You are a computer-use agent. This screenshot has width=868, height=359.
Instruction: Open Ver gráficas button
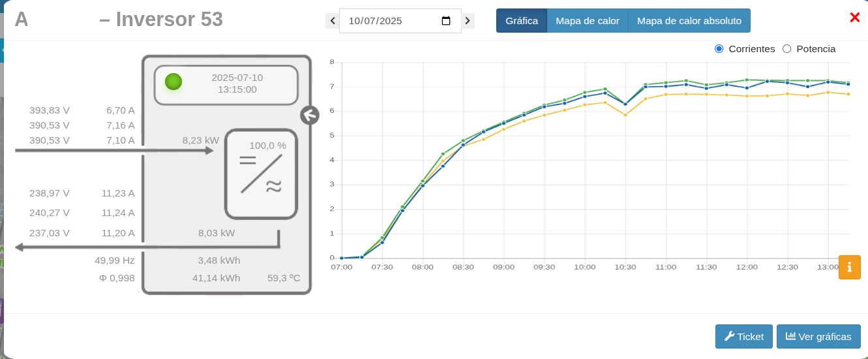818,337
